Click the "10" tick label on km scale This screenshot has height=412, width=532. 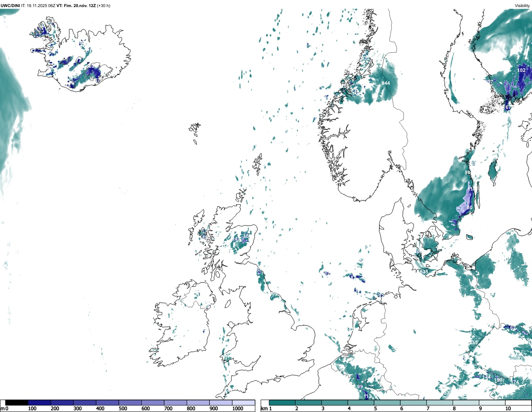(508, 409)
